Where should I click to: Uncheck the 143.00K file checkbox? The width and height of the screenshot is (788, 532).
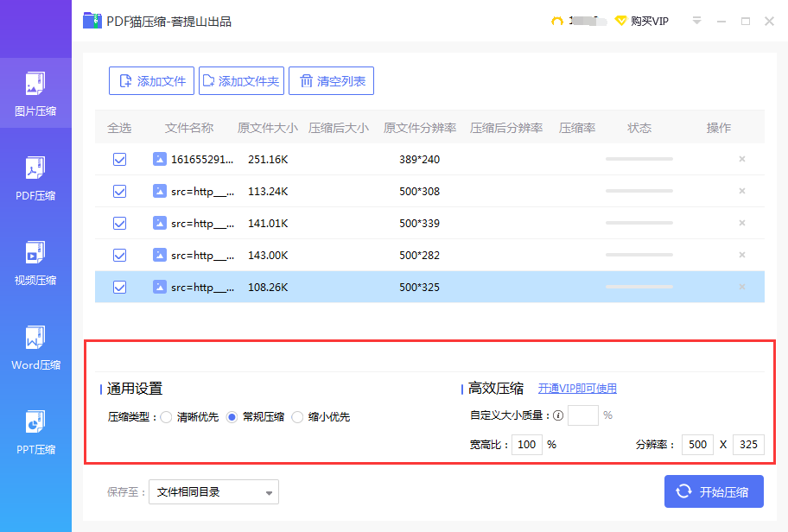(119, 255)
